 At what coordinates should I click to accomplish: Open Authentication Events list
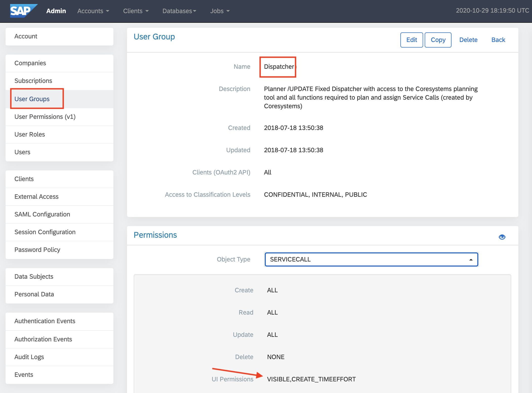45,321
